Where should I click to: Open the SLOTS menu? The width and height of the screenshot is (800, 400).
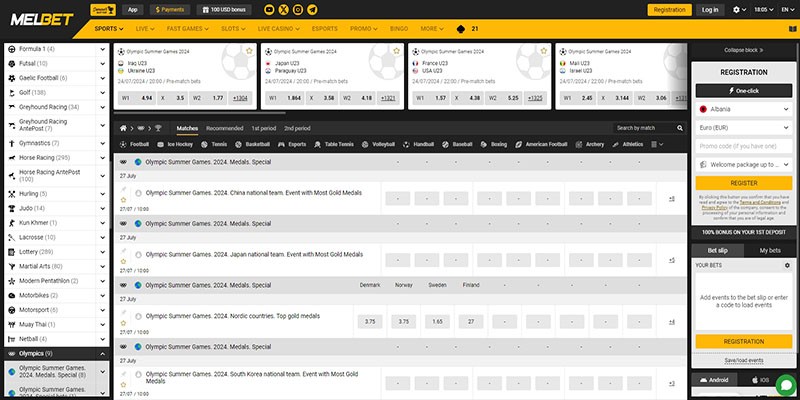(233, 29)
